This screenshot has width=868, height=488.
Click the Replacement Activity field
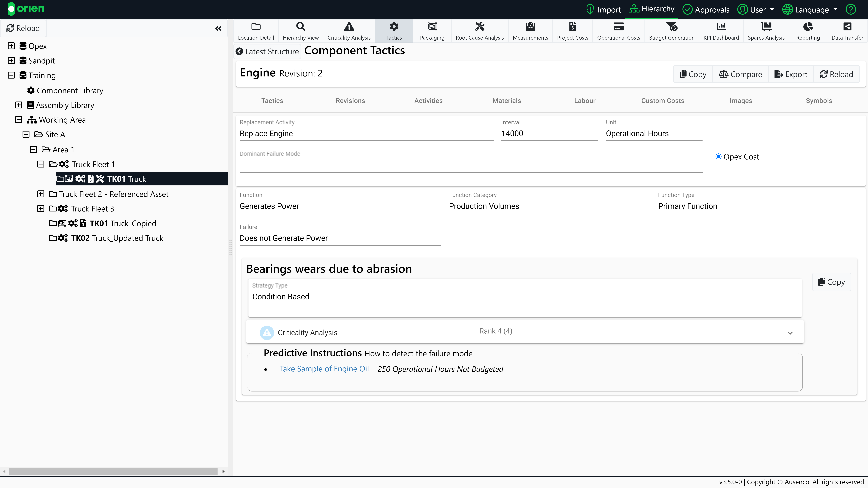pos(367,134)
